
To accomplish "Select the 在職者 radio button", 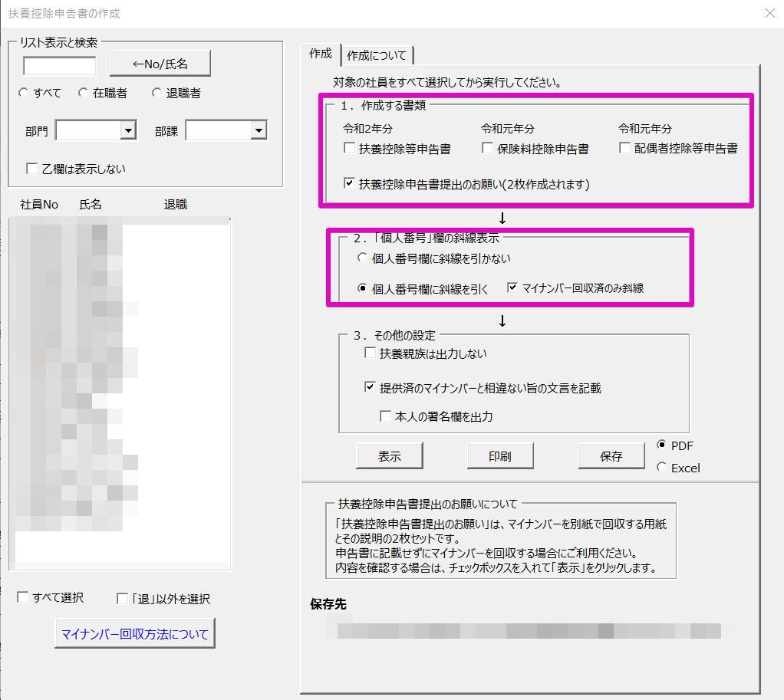I will pos(84,94).
